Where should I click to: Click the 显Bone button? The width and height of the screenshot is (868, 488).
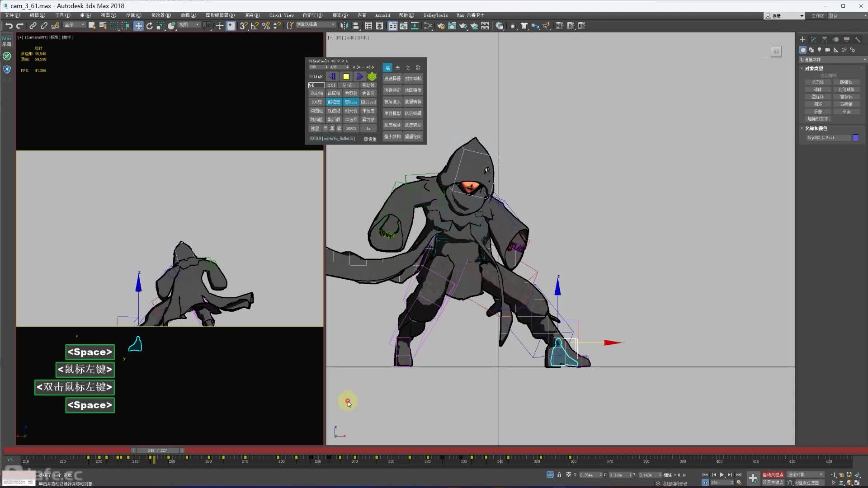pos(351,102)
